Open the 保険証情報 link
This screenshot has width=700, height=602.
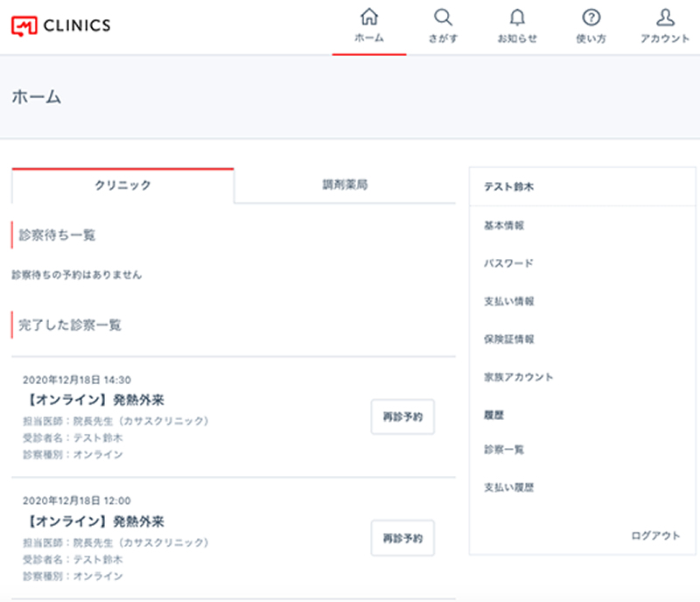point(509,339)
